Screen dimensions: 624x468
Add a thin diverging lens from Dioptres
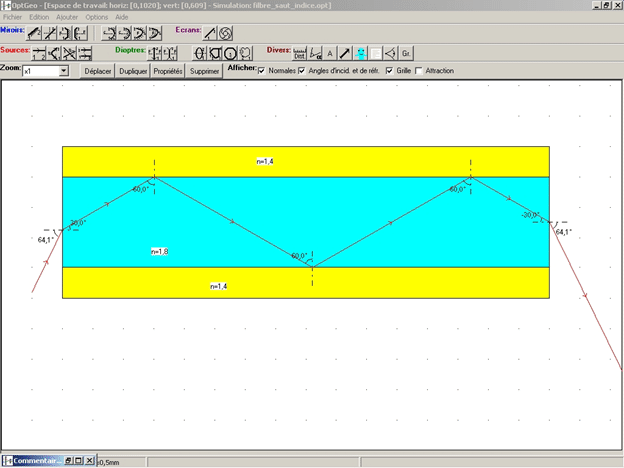tap(170, 53)
